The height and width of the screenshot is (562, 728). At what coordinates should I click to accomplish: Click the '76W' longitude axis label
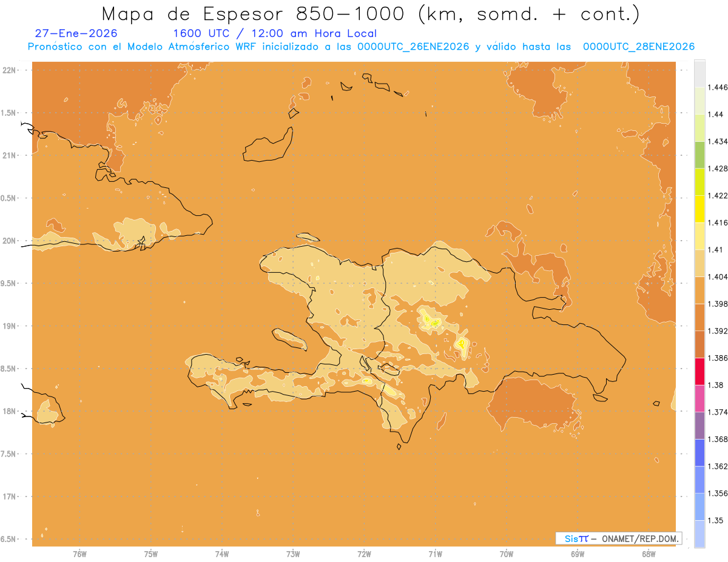79,554
